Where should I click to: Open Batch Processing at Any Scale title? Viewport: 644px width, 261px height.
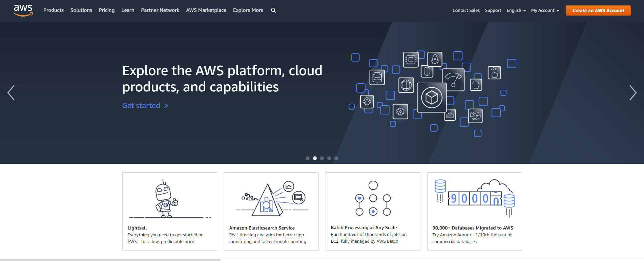click(x=364, y=227)
